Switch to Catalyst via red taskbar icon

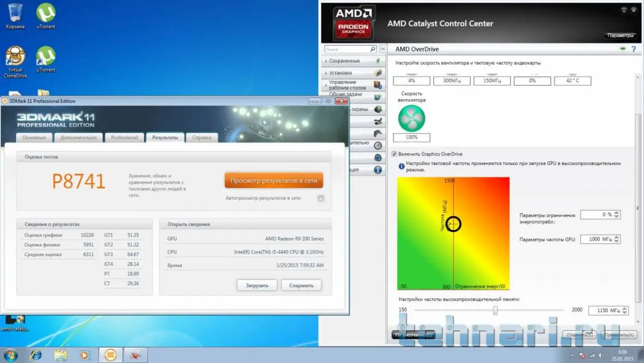(x=136, y=355)
